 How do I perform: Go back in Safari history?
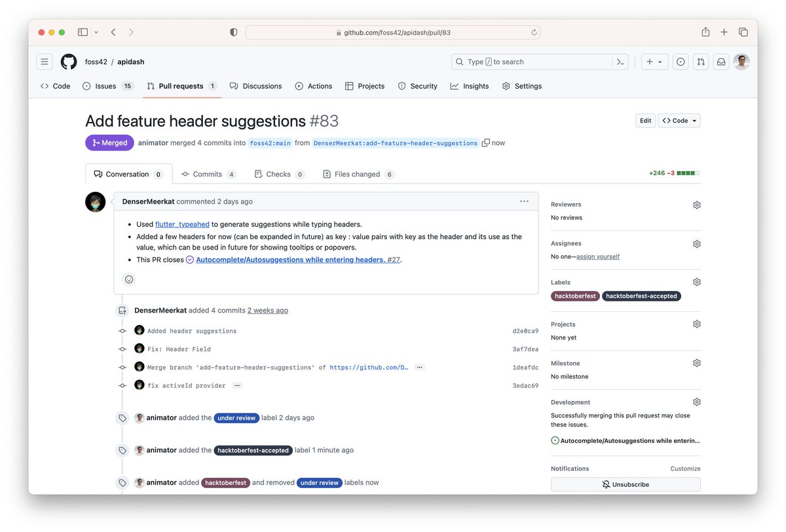click(113, 32)
